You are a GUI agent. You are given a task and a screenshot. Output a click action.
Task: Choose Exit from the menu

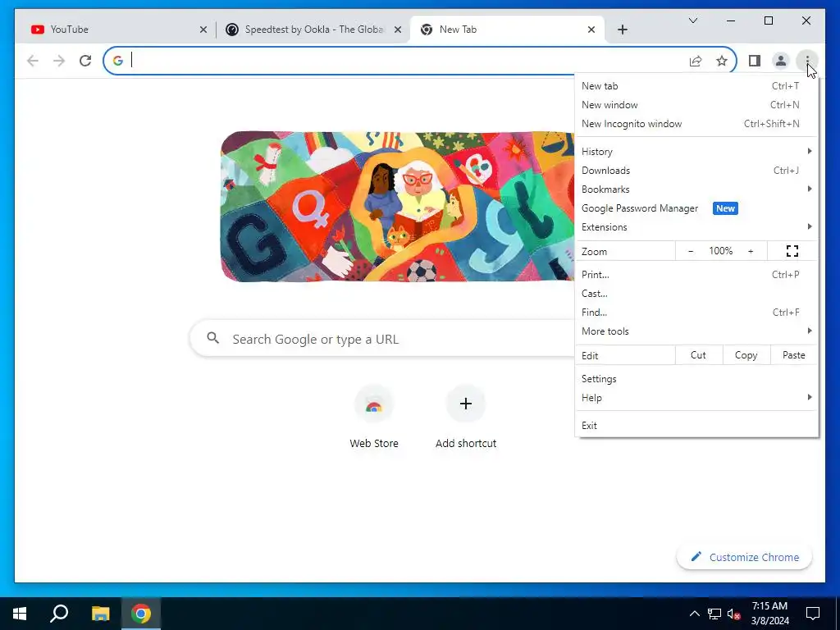click(696, 426)
